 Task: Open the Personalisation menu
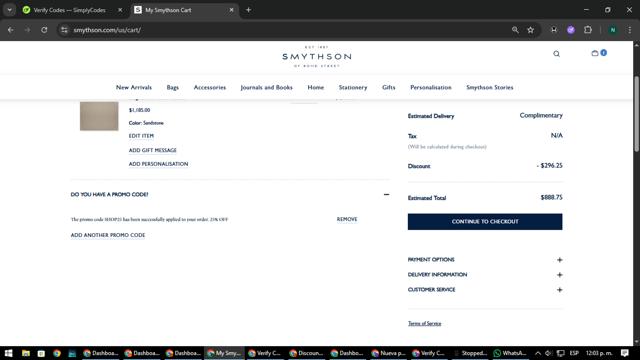[x=431, y=87]
